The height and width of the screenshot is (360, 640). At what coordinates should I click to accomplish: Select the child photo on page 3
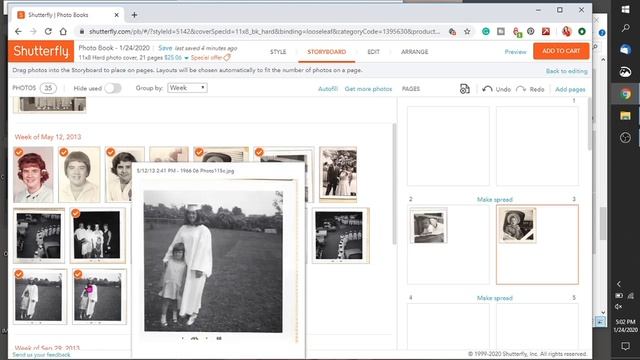[518, 225]
